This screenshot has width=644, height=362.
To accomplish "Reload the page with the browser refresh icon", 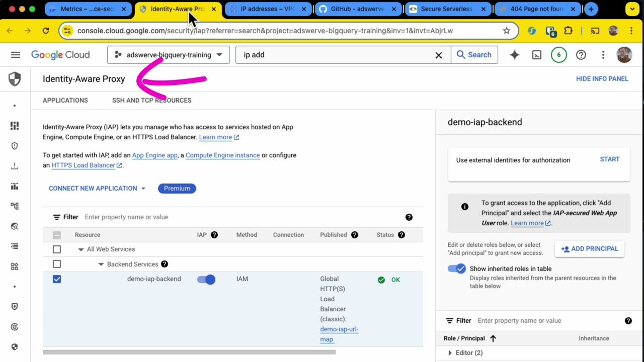I will coord(46,31).
